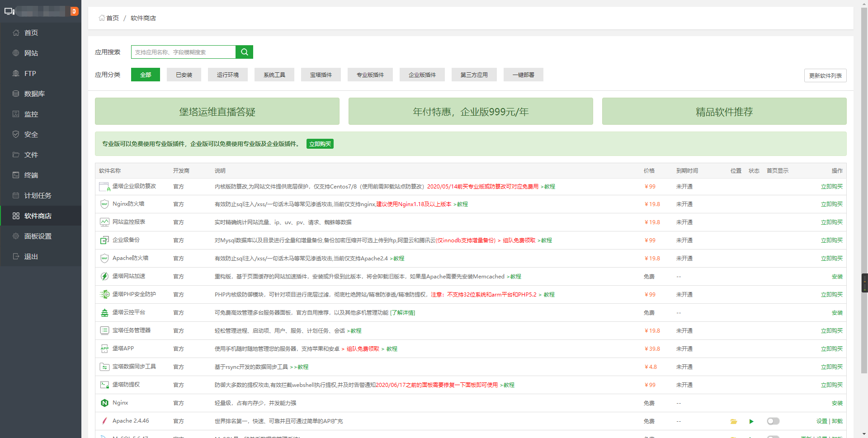Open 监控 in the sidebar

41,114
